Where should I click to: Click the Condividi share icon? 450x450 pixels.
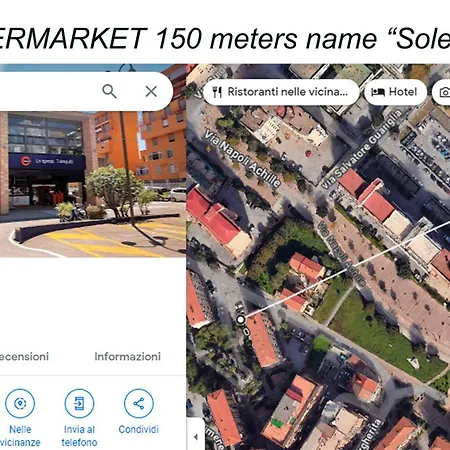(x=139, y=403)
